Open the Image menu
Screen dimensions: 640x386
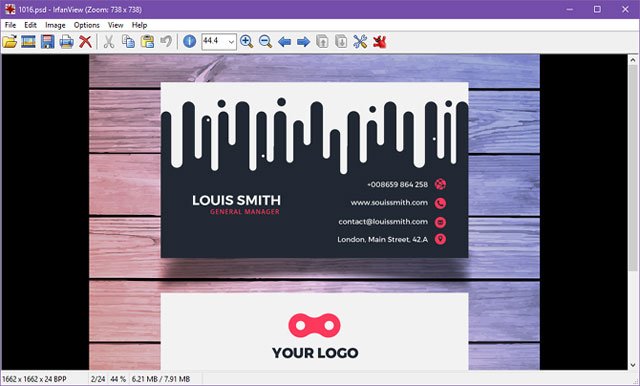55,25
